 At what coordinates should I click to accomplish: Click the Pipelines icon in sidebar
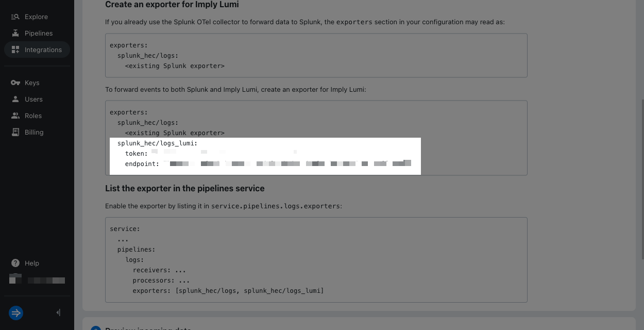point(15,33)
